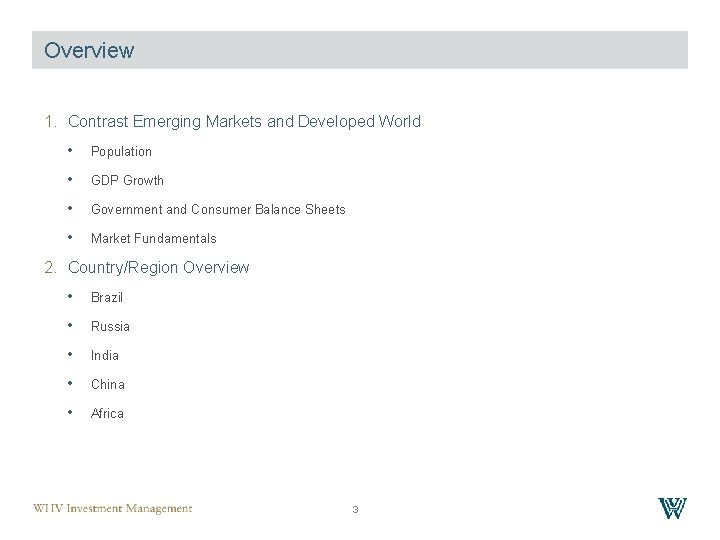Click the "Russia" bullet item
720x540 pixels.
pyautogui.click(x=110, y=327)
